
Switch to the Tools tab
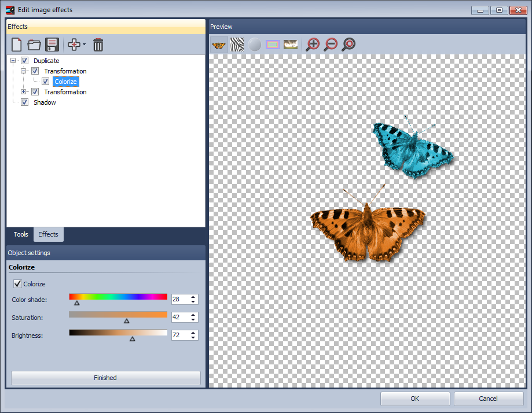[x=20, y=234]
